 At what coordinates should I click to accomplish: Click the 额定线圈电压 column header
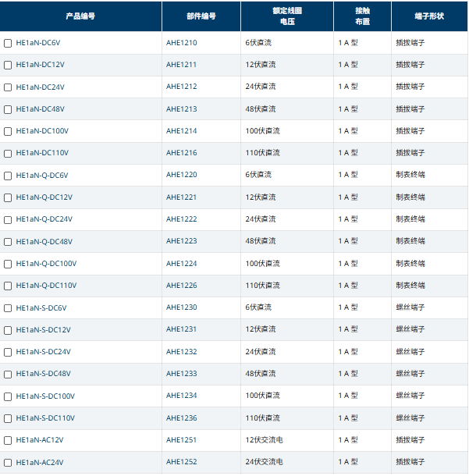286,16
